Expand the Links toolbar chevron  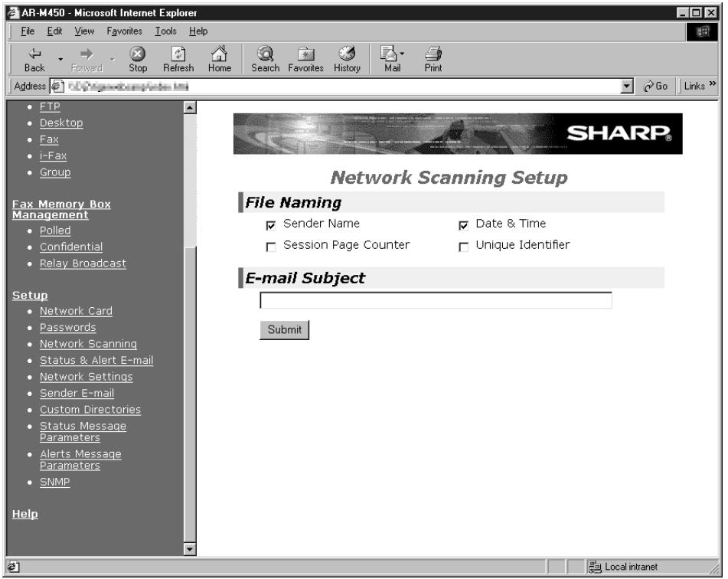click(713, 83)
